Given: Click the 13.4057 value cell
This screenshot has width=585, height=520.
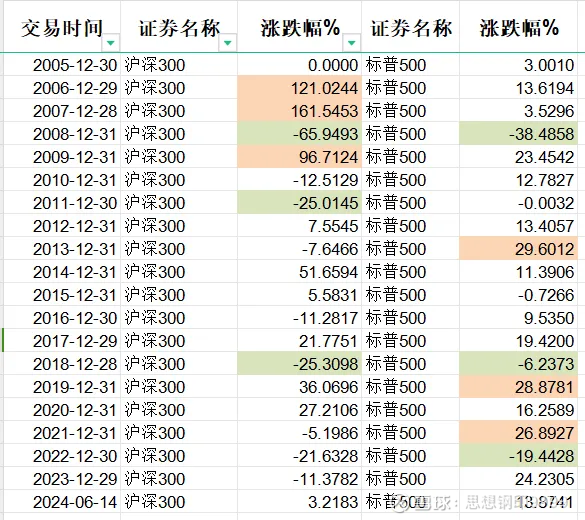Looking at the screenshot, I should (519, 226).
